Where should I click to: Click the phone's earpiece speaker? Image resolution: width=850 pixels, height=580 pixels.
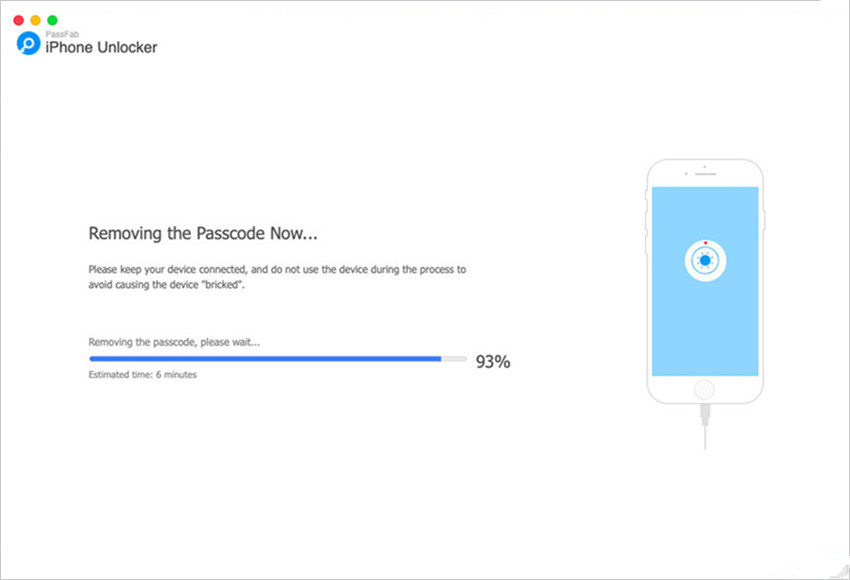pyautogui.click(x=705, y=175)
